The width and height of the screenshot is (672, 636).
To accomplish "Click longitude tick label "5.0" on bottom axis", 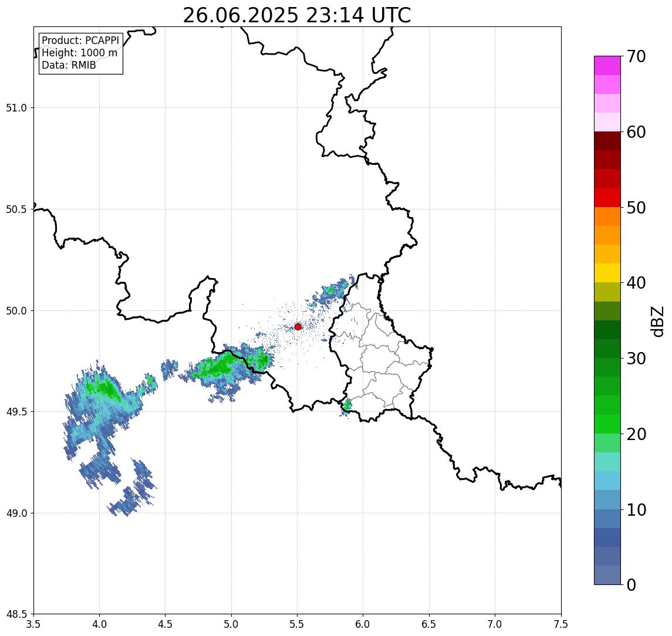I will (231, 624).
